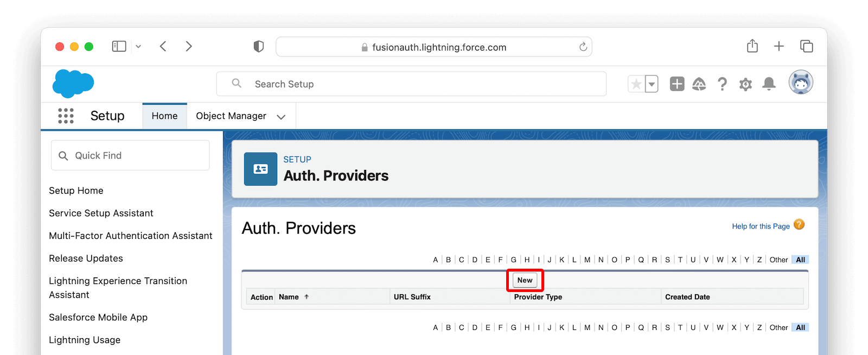The height and width of the screenshot is (355, 868).
Task: Click the Search Setup magnifier icon
Action: (x=237, y=84)
